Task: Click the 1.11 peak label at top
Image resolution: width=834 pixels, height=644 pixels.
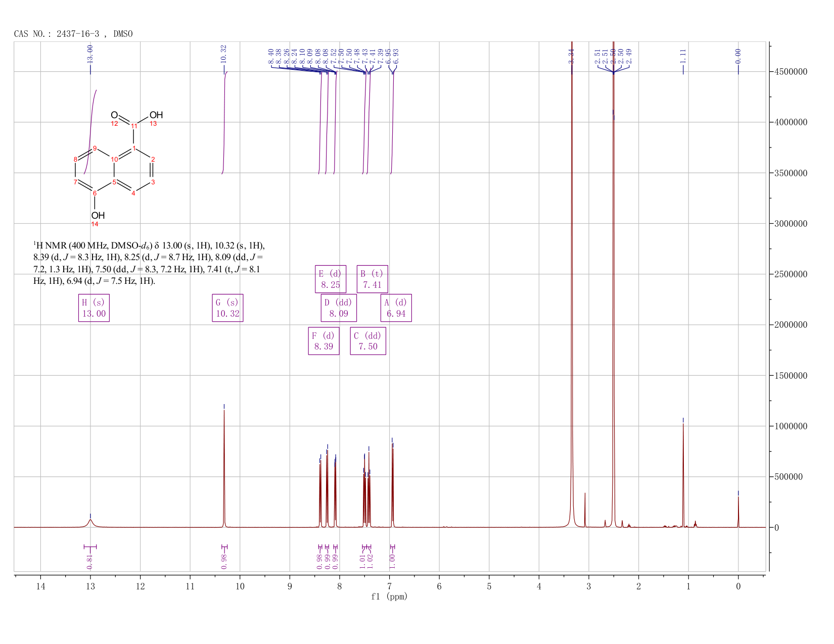Action: [x=683, y=56]
